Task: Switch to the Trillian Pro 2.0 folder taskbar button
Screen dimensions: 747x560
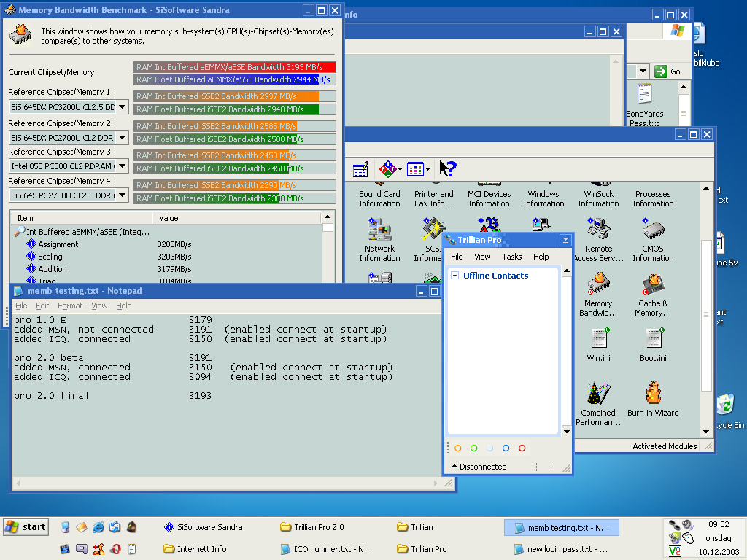Action: tap(312, 527)
